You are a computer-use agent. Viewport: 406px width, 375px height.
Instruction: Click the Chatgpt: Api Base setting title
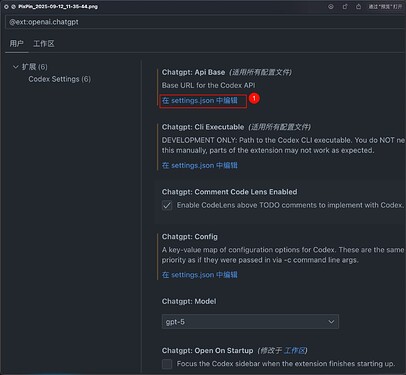[193, 72]
